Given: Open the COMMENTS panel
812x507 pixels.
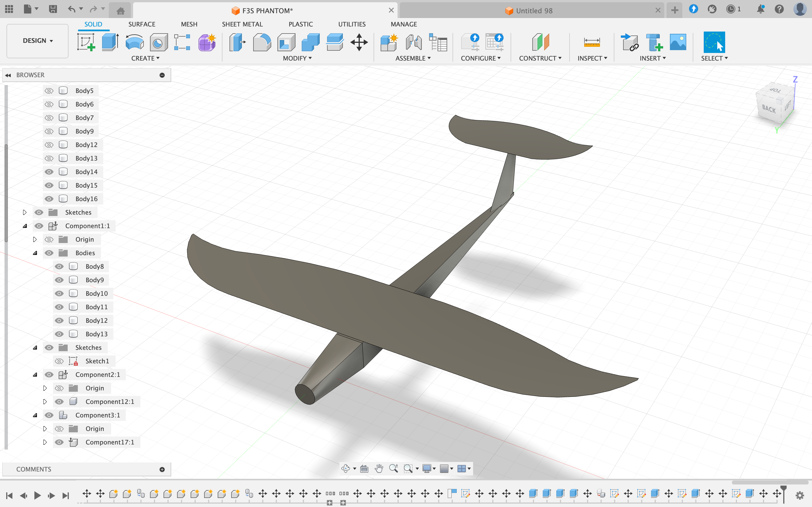Looking at the screenshot, I should pyautogui.click(x=34, y=469).
